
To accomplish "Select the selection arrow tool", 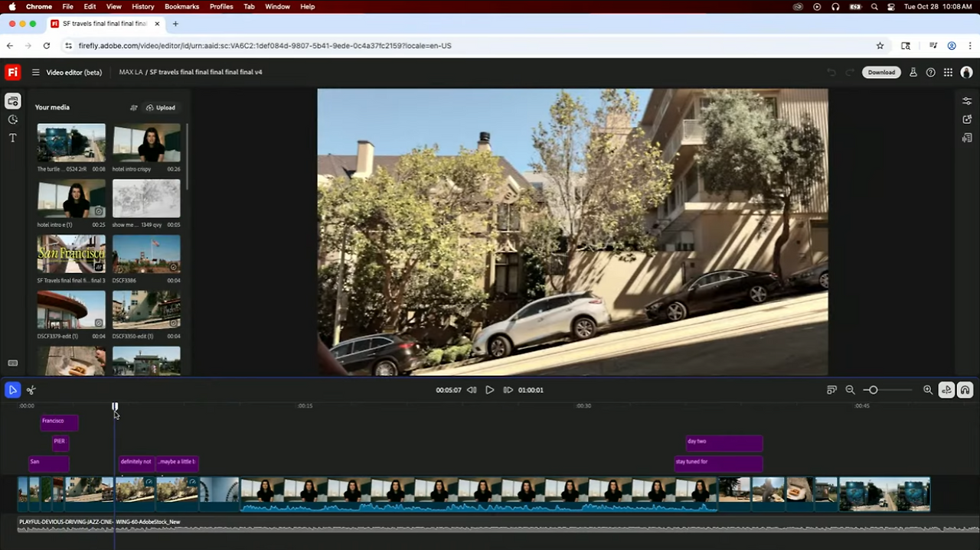I will pos(12,390).
